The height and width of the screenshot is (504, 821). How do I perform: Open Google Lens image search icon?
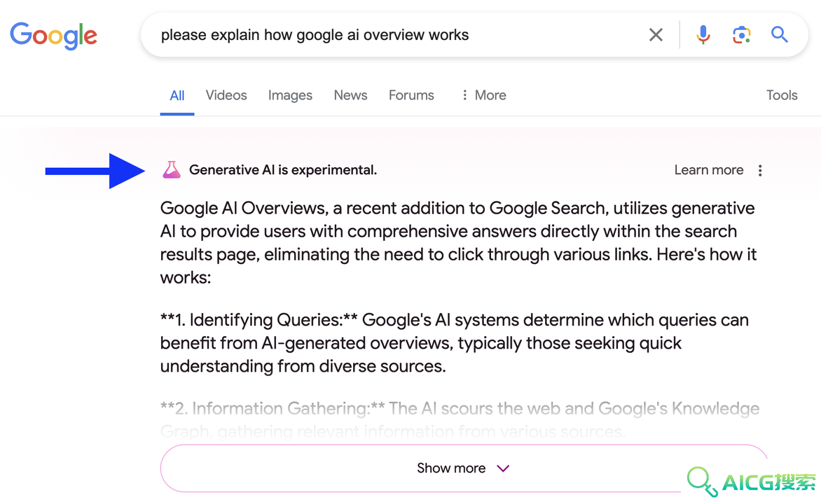click(741, 35)
